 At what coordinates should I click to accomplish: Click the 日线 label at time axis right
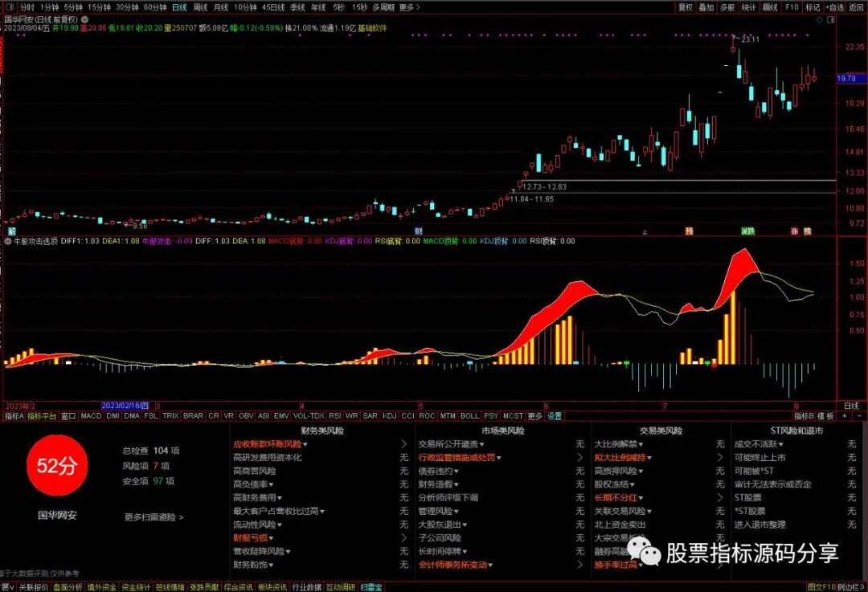[x=851, y=406]
